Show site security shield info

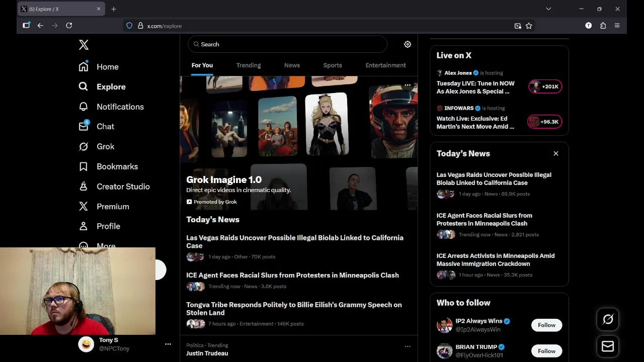129,26
